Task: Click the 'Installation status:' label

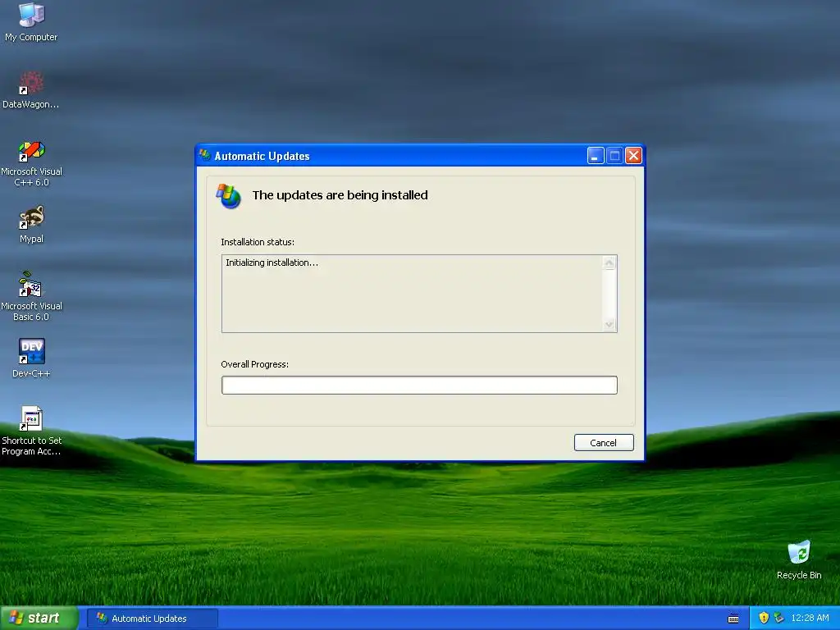Action: click(258, 242)
